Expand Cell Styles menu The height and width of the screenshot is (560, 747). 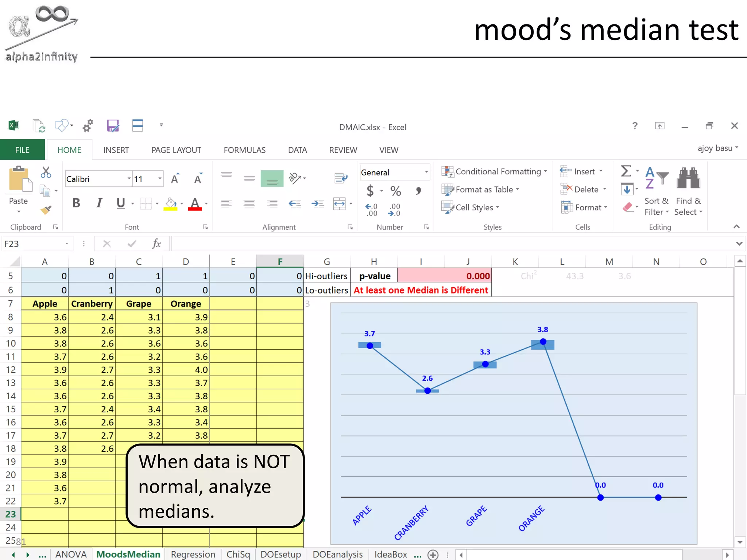pos(470,207)
